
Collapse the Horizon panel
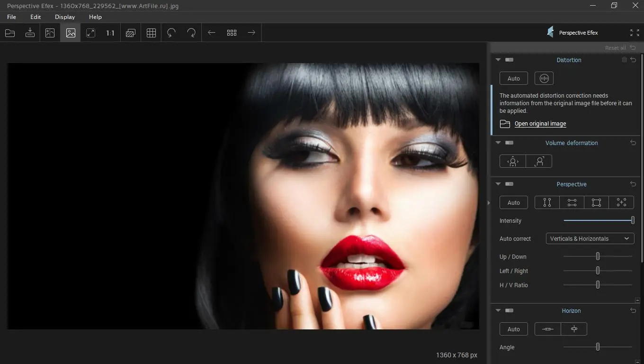pyautogui.click(x=498, y=310)
